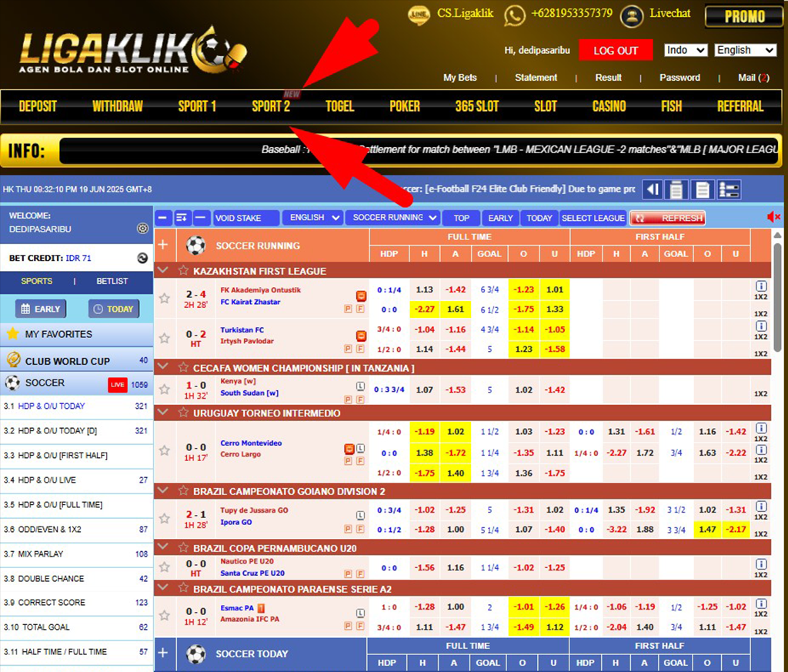
Task: Click the F icon on the Esmac PA row
Action: pos(360,626)
